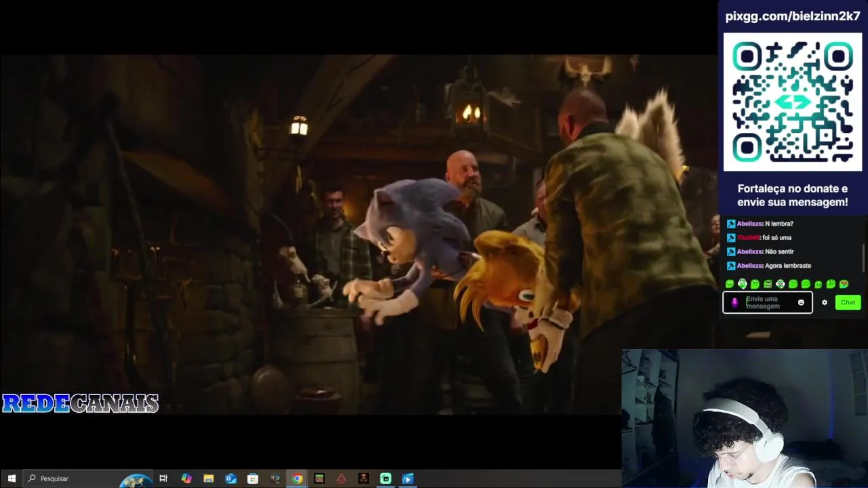Select chat text 'Não sentir'

(779, 251)
